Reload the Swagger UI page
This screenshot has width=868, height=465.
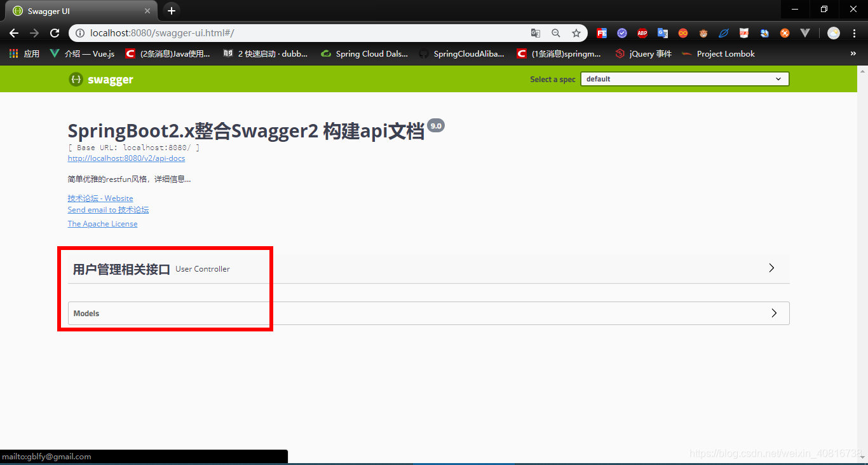tap(55, 33)
